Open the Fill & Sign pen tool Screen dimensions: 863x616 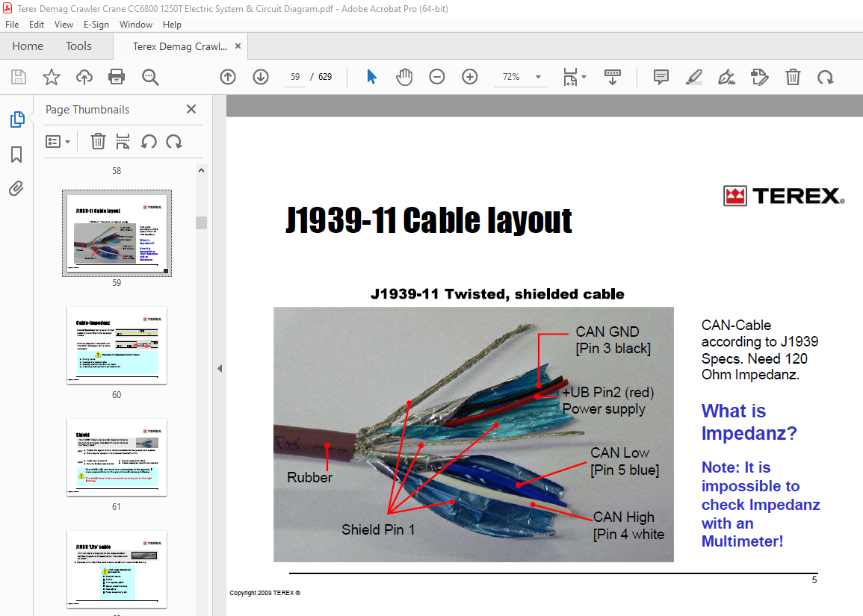[x=726, y=77]
